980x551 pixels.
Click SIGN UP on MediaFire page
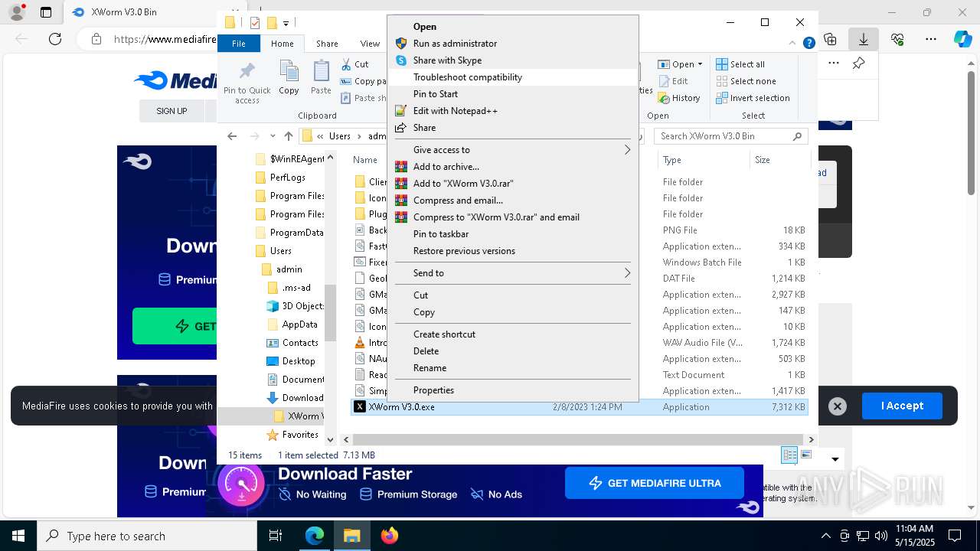click(x=171, y=111)
